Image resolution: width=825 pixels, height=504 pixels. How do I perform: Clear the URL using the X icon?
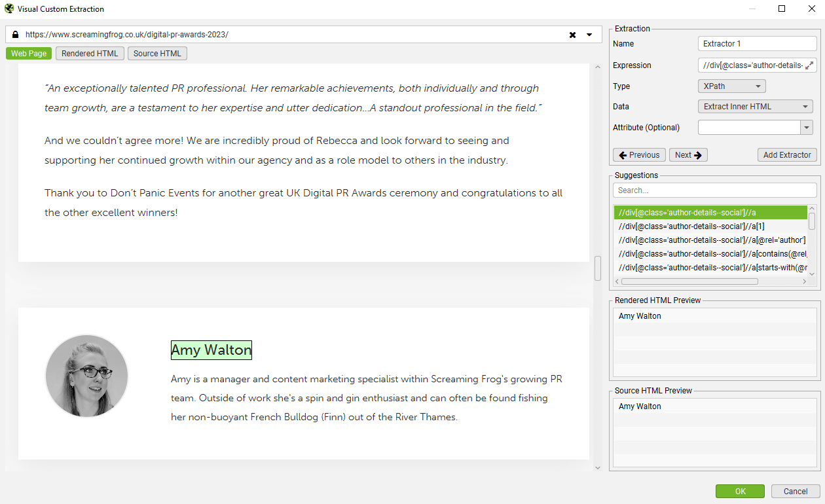(x=572, y=34)
